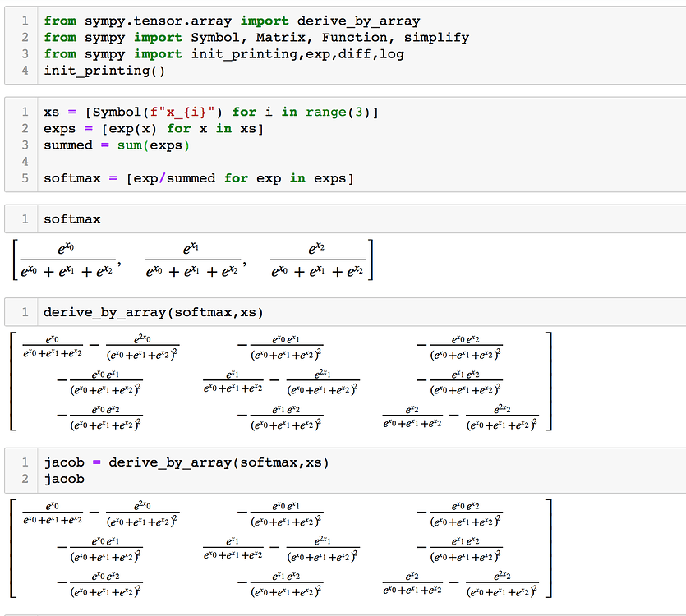Click the xs Symbol list definition line
Image resolution: width=686 pixels, height=616 pixels.
coord(211,112)
